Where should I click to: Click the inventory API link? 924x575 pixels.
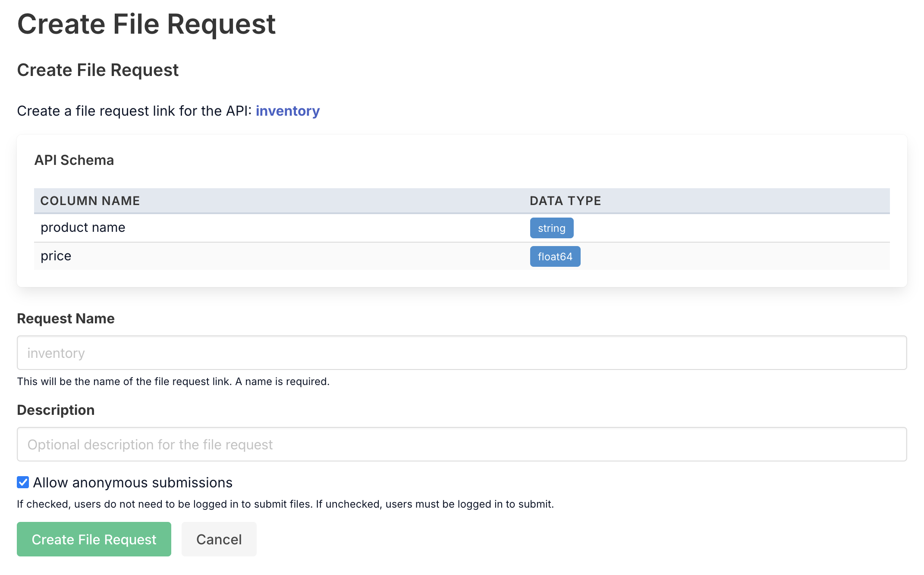point(287,111)
